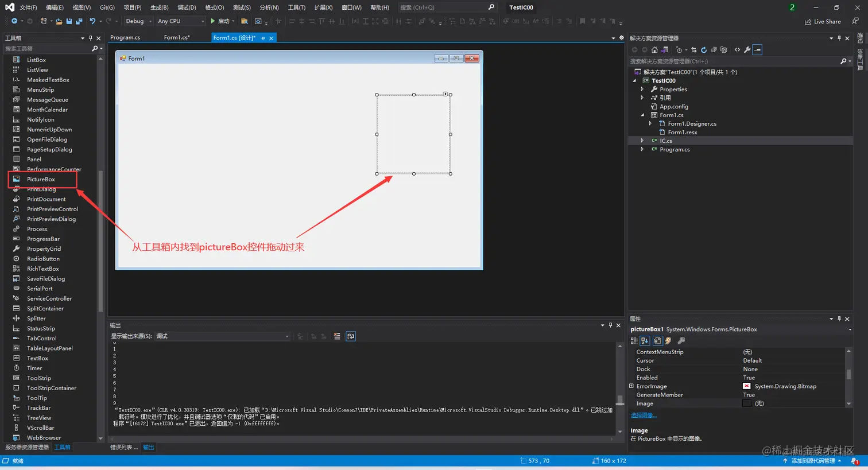Click the Live Share icon

(808, 21)
